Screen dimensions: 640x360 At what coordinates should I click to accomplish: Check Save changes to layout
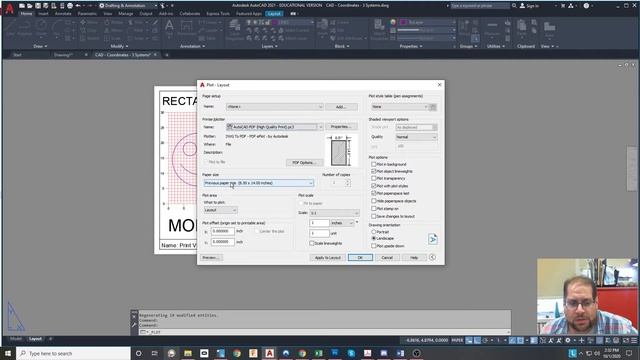373,216
